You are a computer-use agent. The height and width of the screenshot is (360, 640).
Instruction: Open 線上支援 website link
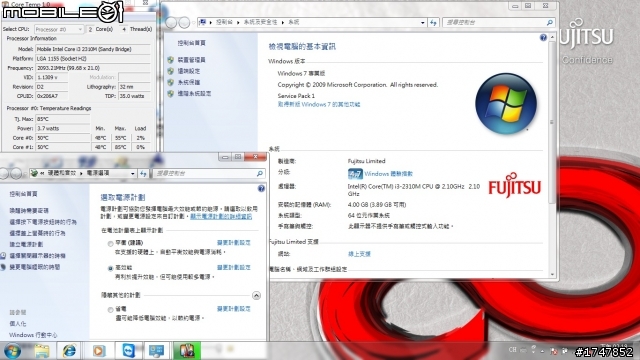coord(359,254)
